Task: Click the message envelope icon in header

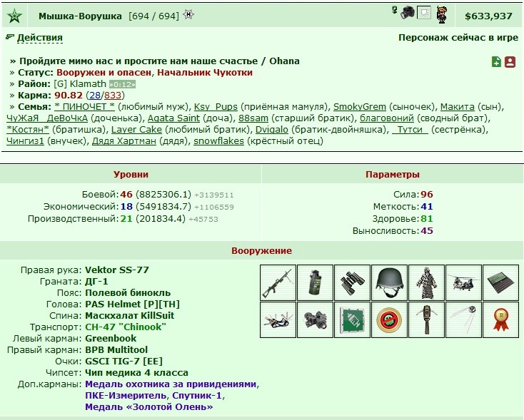Action: [424, 13]
